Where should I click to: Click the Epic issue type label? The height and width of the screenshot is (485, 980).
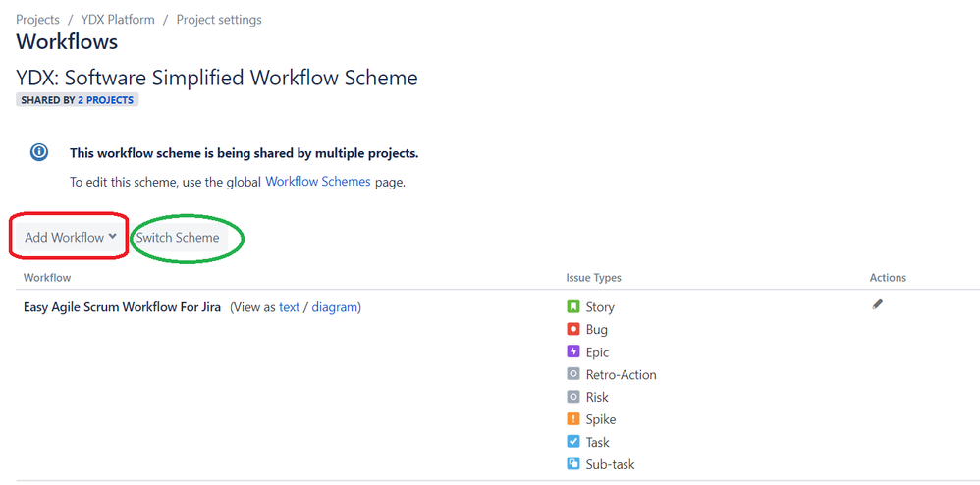597,351
